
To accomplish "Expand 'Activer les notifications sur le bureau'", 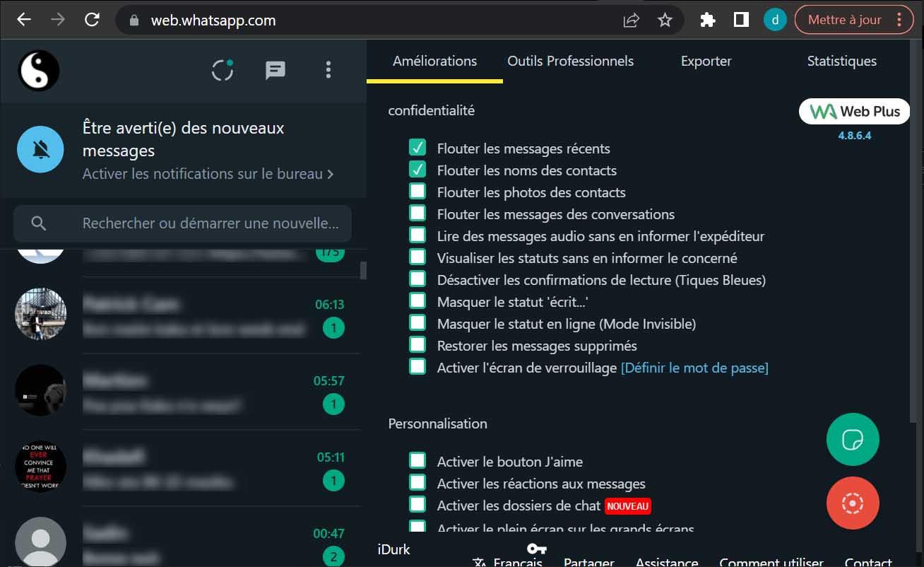I will pos(205,173).
